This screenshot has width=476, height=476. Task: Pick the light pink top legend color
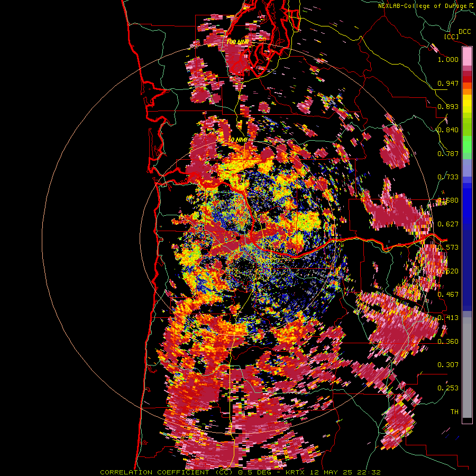(x=467, y=57)
